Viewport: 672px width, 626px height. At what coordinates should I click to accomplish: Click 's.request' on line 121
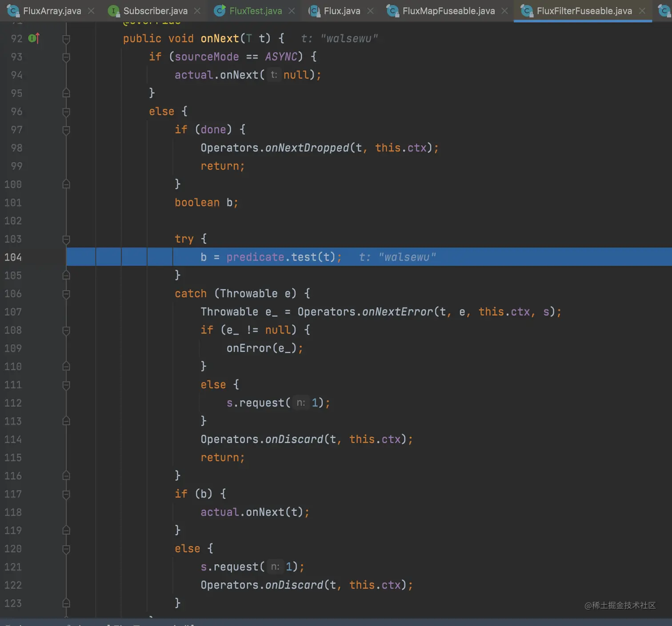click(229, 567)
